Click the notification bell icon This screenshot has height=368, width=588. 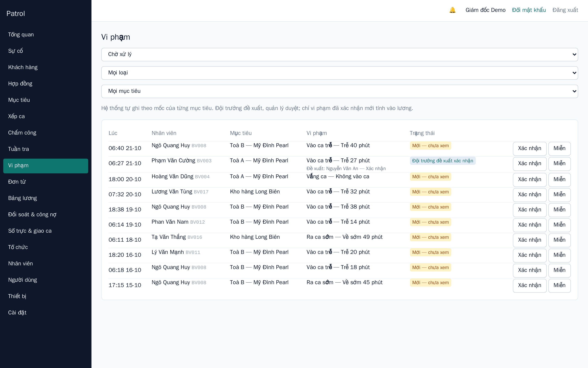pyautogui.click(x=452, y=10)
